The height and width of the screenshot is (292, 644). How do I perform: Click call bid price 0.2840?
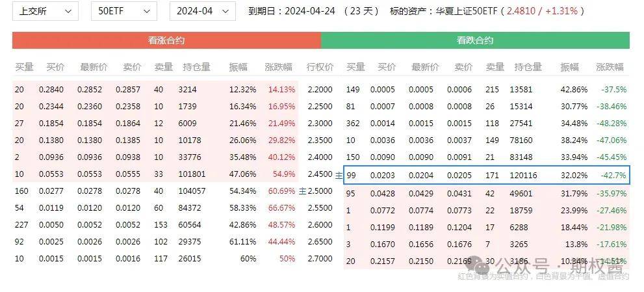pyautogui.click(x=51, y=89)
